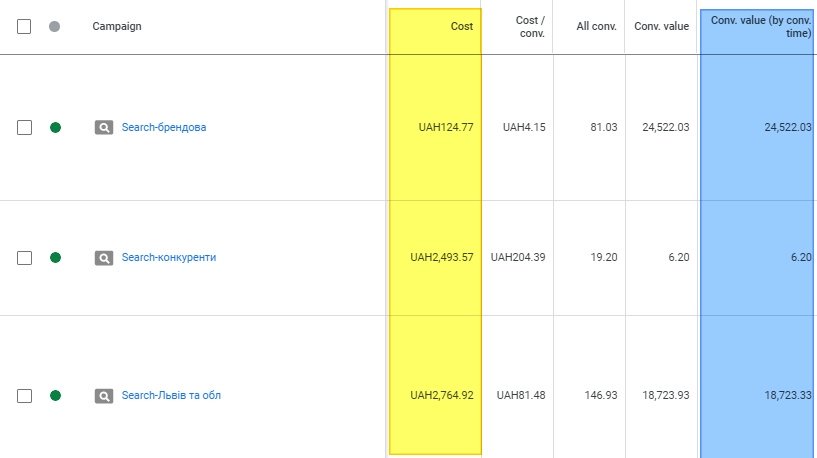
Task: Click green status dot for Search-конкуренти
Action: [x=55, y=258]
